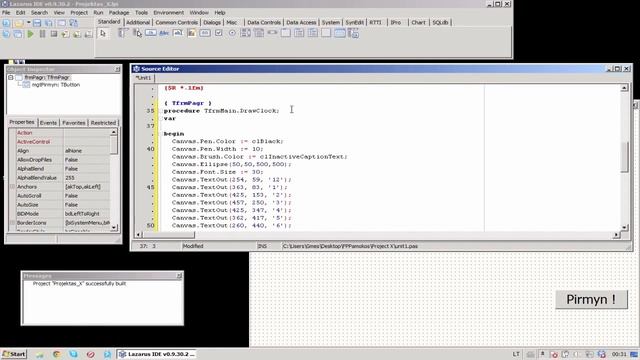Select the pointer selection tool in palette
Viewport: 640px width, 360px height.
tap(103, 33)
